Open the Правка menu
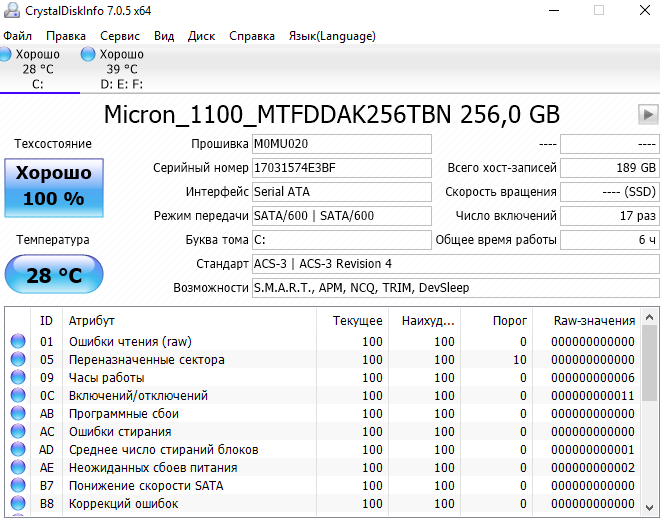This screenshot has width=660, height=522. (x=66, y=36)
